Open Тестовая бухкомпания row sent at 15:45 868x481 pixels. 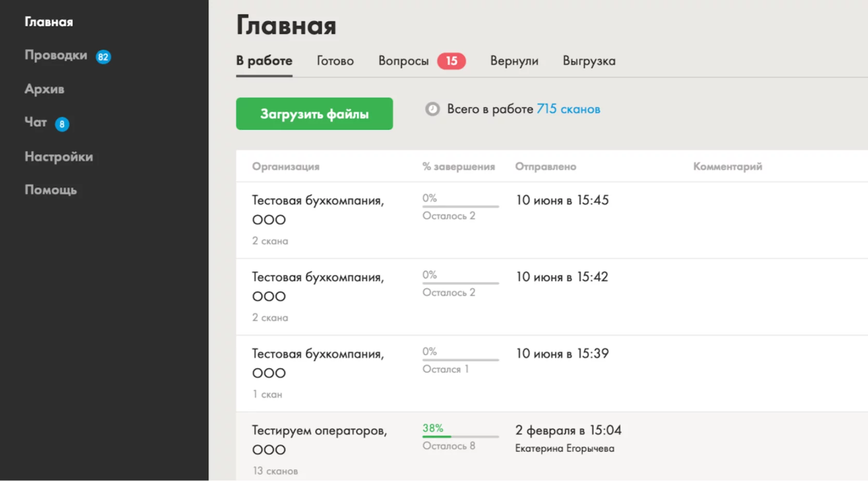pyautogui.click(x=552, y=220)
